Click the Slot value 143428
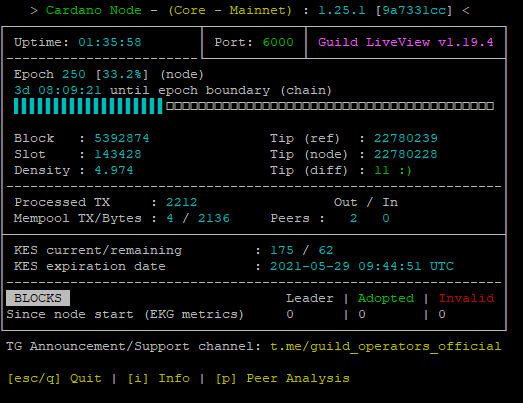 (118, 154)
